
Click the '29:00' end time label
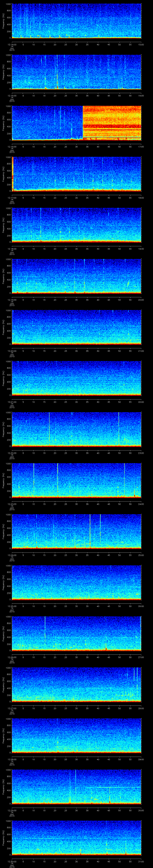pos(141,759)
